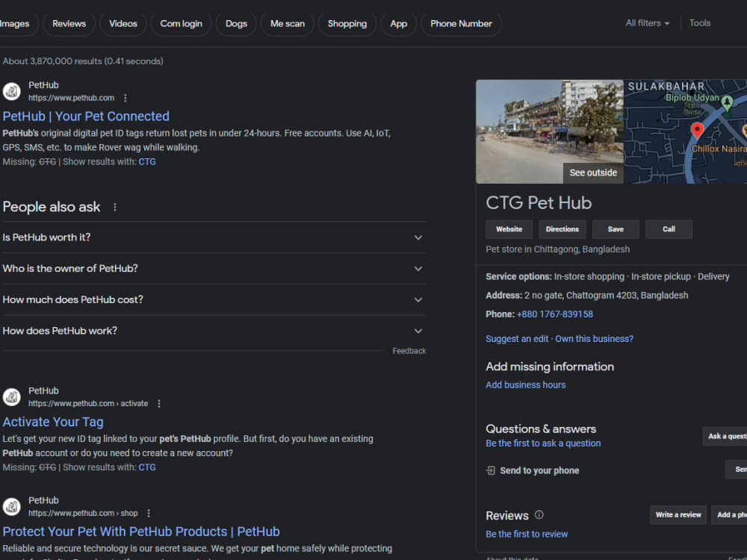Click the Biplob Udyan park marker on the map
This screenshot has width=747, height=560.
(727, 102)
